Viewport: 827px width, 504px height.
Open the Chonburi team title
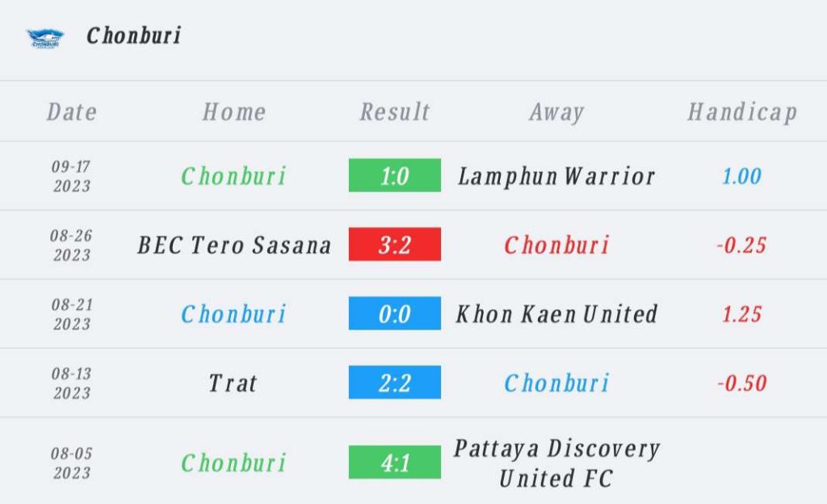tap(133, 36)
